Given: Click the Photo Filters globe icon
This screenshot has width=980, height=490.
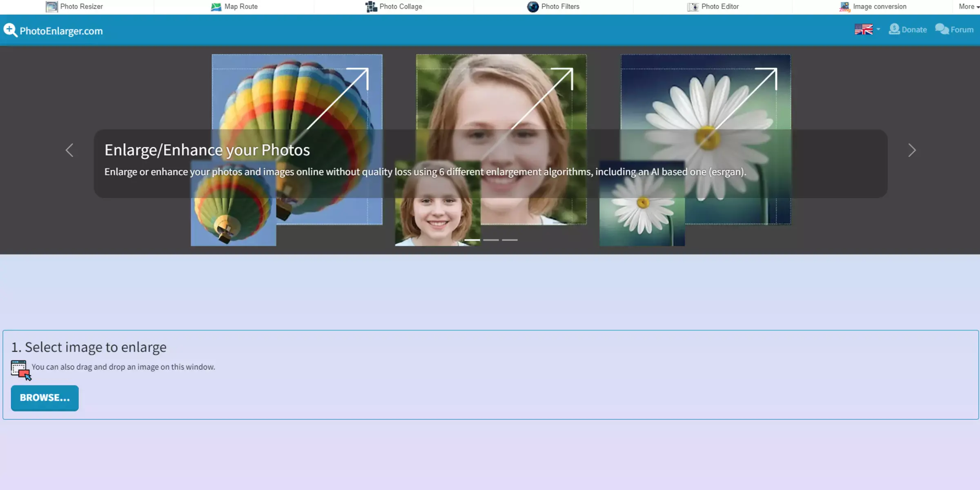Looking at the screenshot, I should 533,7.
